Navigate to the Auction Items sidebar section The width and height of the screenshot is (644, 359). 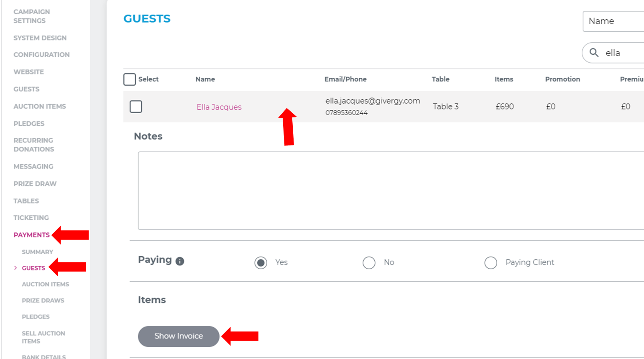pos(40,106)
